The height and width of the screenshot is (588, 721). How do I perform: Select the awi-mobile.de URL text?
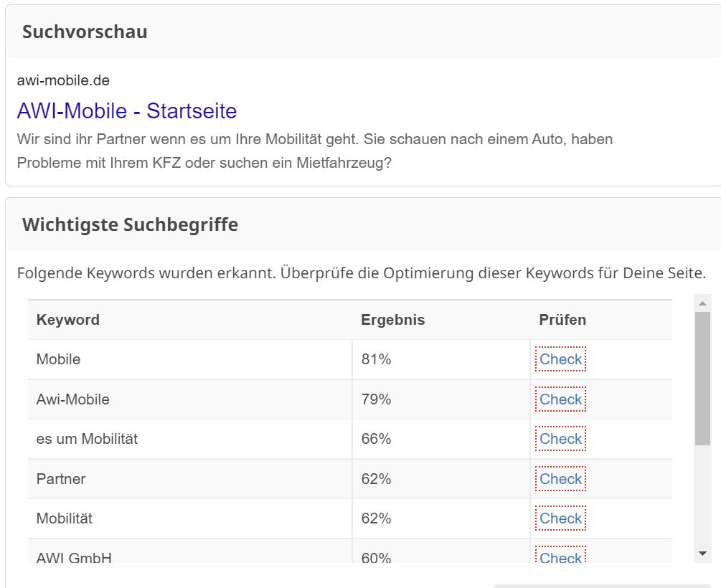(63, 80)
